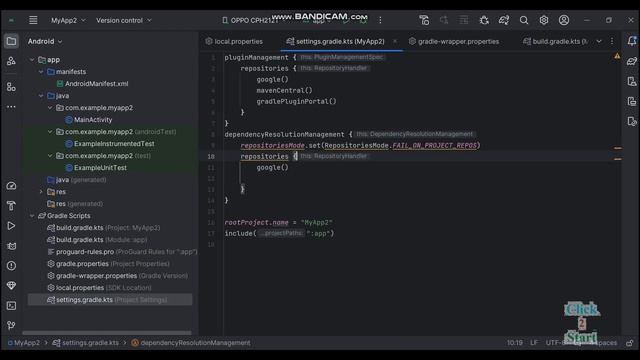Select build.gradle.kts (Project: MyApp2)
Image resolution: width=640 pixels, height=360 pixels.
coord(104,228)
